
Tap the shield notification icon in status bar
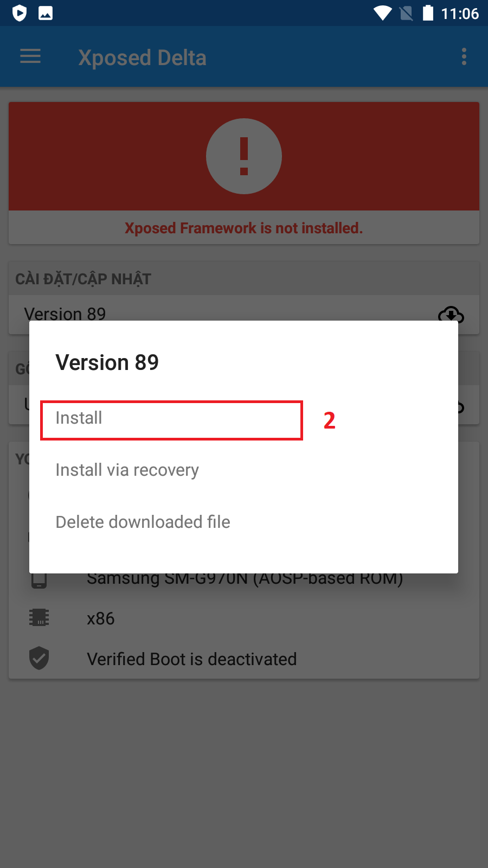pos(20,13)
